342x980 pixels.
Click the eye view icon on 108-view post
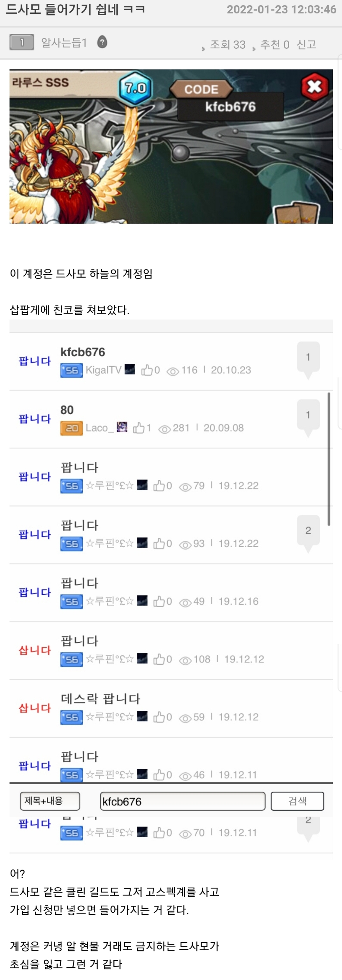(185, 660)
